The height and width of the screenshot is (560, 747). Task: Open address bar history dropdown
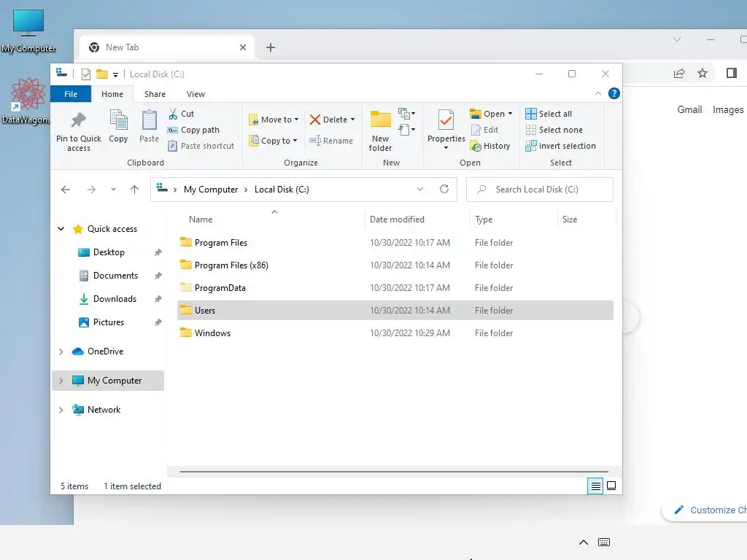[x=420, y=189]
